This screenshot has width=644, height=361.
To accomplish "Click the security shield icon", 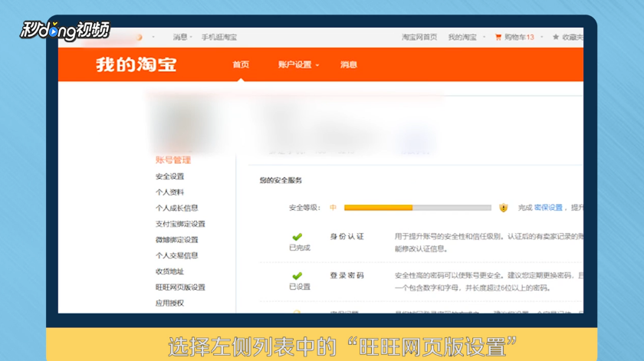I will 503,208.
